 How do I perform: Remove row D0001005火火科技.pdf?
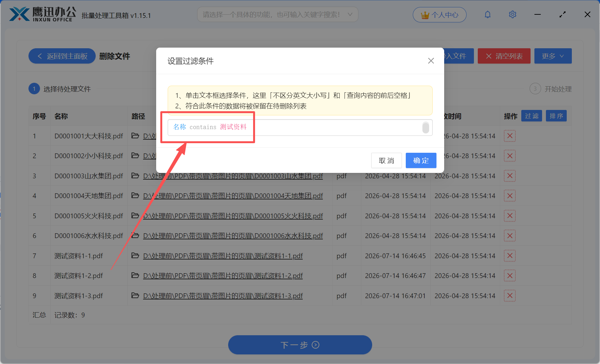coord(510,216)
